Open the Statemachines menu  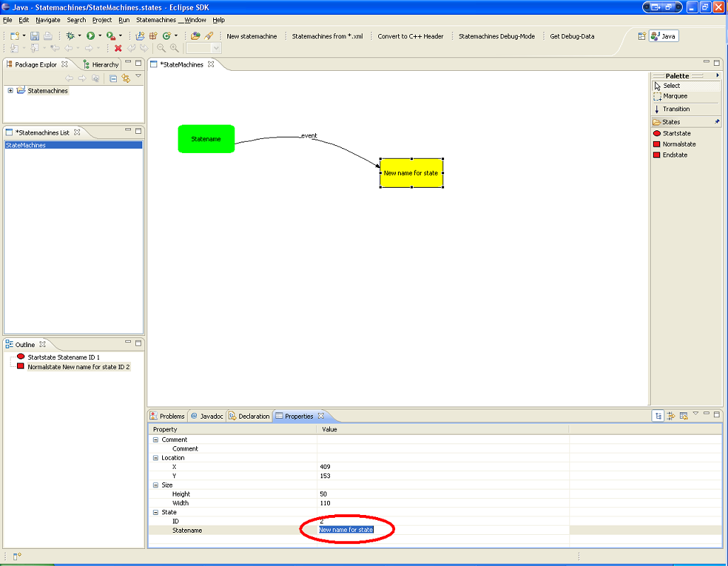[x=156, y=20]
